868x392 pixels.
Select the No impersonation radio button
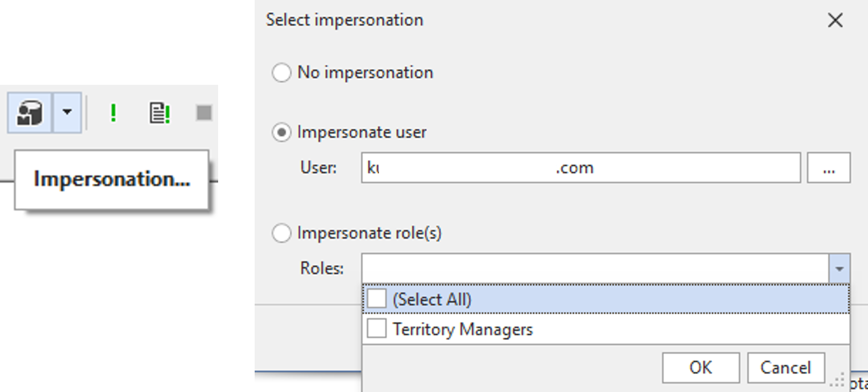pos(282,73)
